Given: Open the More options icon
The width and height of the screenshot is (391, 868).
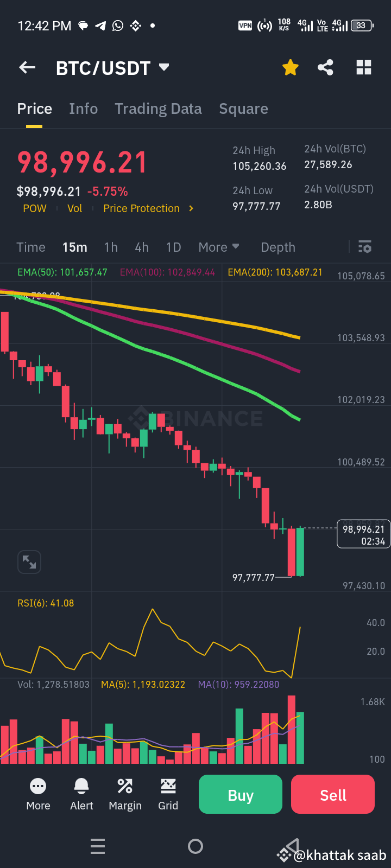Looking at the screenshot, I should tap(38, 794).
